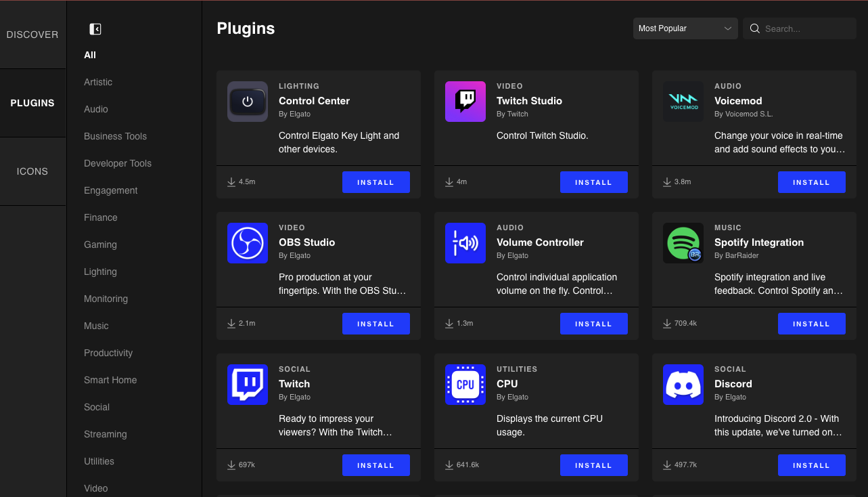
Task: Select the Business Tools category
Action: click(x=115, y=136)
